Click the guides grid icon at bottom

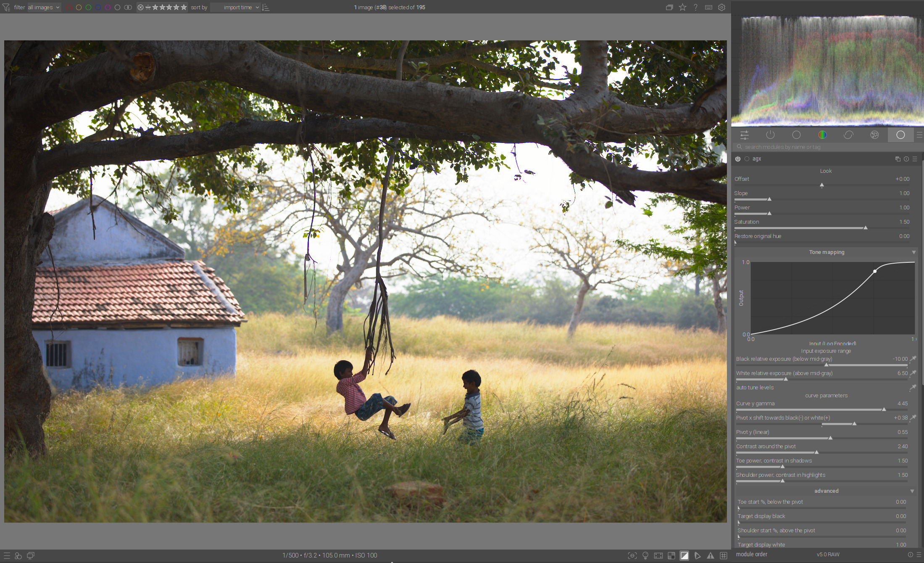724,555
